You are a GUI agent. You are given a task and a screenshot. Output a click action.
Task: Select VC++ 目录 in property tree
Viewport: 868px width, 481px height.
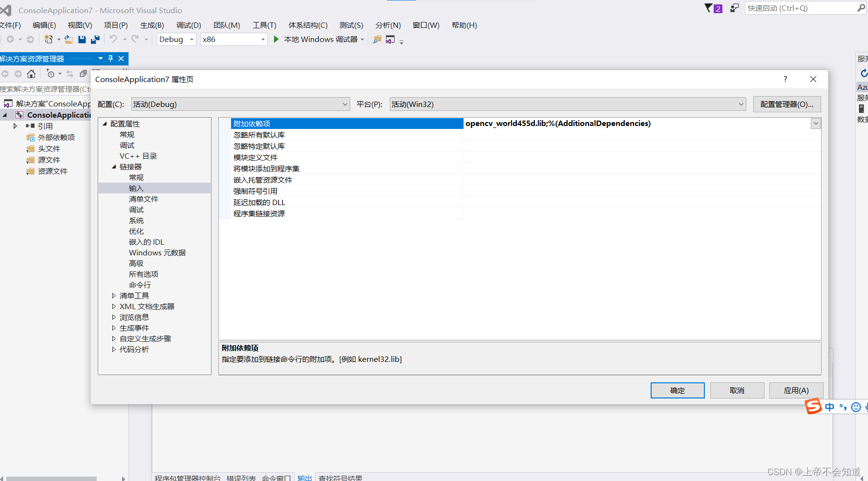click(x=138, y=156)
